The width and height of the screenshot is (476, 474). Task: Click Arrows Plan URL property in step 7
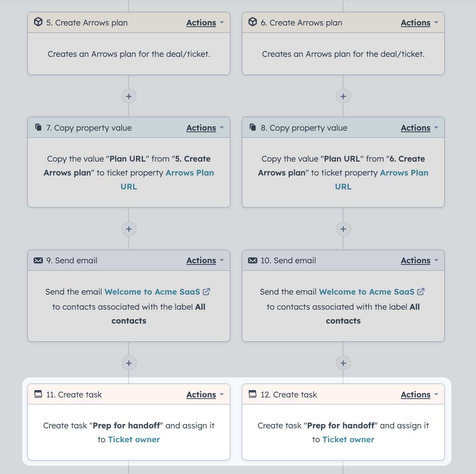coord(168,179)
